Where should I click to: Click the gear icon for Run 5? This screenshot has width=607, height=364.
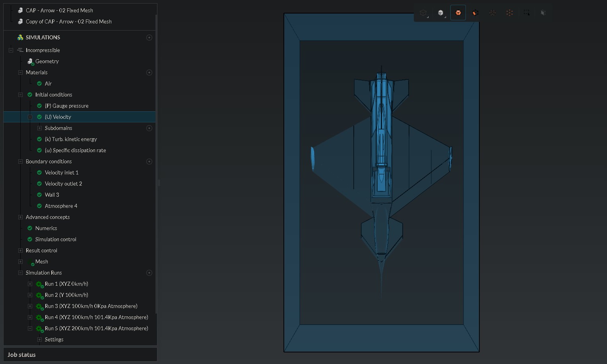[x=39, y=329]
